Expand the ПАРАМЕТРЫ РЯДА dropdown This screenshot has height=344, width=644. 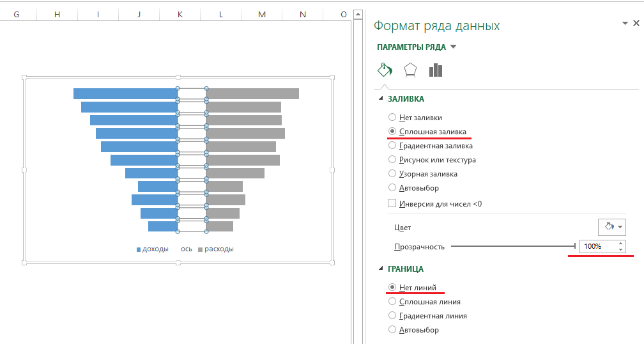(x=453, y=47)
